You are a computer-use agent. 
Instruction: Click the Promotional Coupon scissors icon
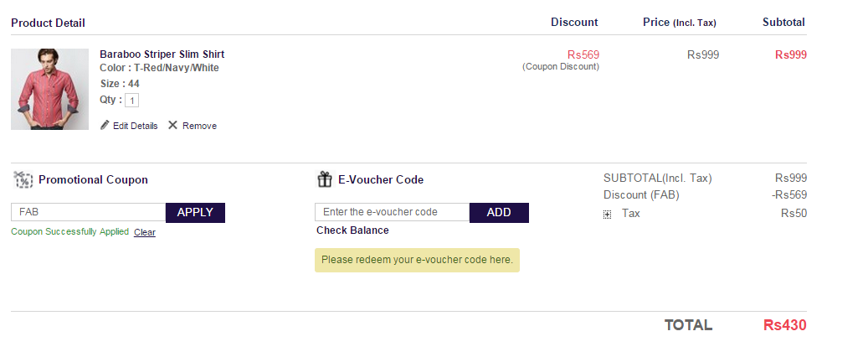(x=23, y=179)
